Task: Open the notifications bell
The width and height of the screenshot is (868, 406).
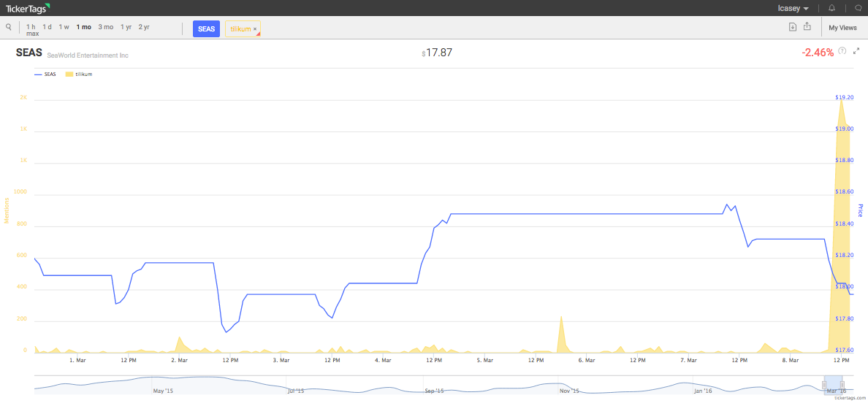Action: pos(831,8)
